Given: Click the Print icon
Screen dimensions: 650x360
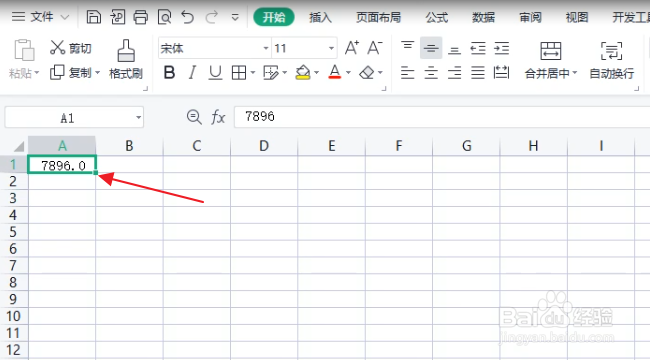Looking at the screenshot, I should [141, 17].
